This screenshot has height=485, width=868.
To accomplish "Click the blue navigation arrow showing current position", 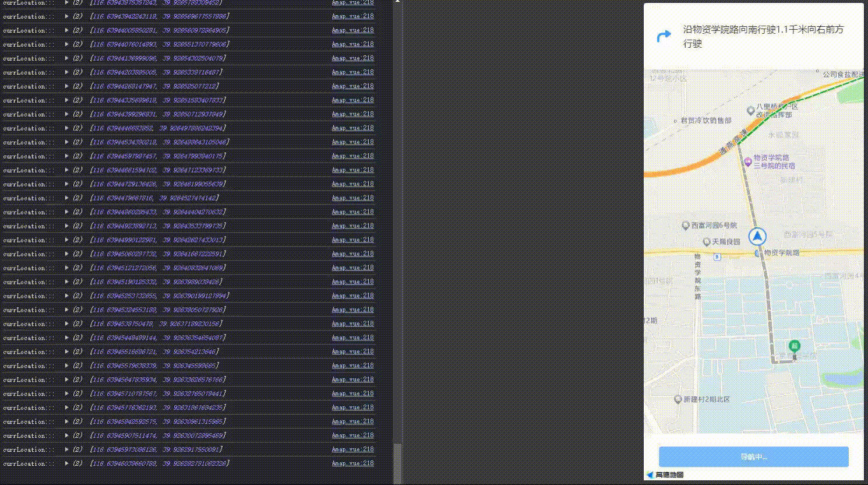I will (x=758, y=237).
